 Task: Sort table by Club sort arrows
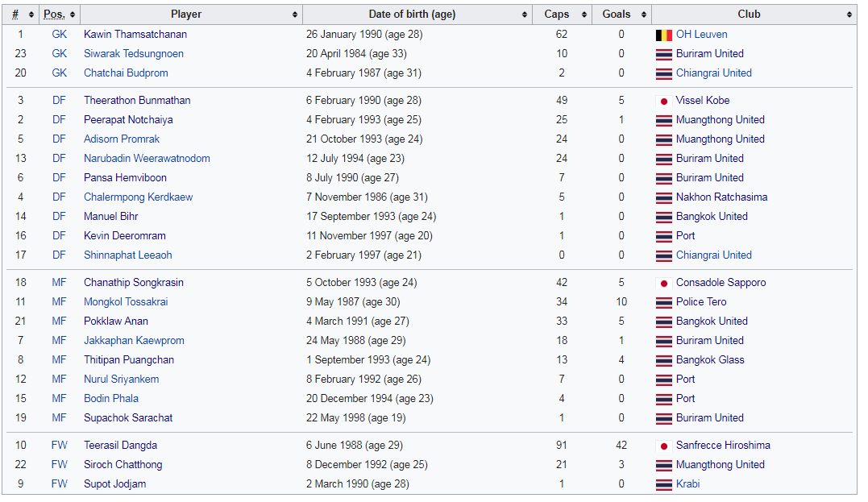coord(849,15)
